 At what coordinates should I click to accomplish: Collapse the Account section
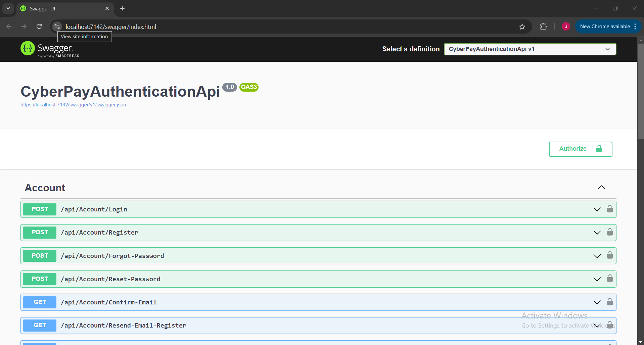pyautogui.click(x=601, y=188)
